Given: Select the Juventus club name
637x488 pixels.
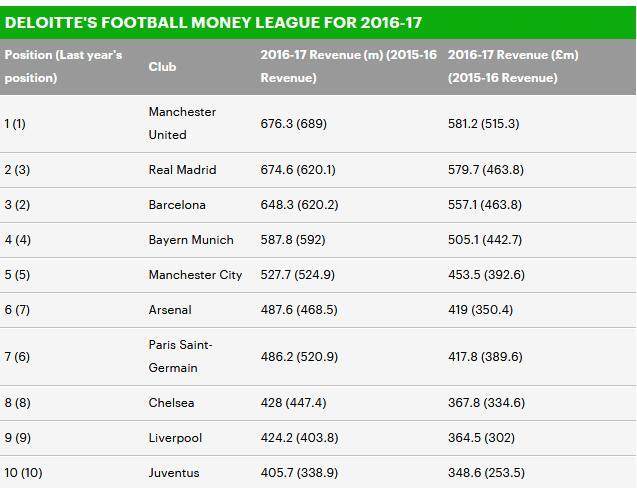Looking at the screenshot, I should (x=174, y=473).
